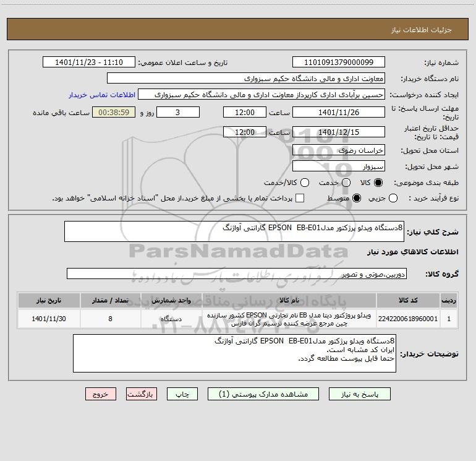Select the کالا radio button
This screenshot has height=461, width=476.
point(378,183)
